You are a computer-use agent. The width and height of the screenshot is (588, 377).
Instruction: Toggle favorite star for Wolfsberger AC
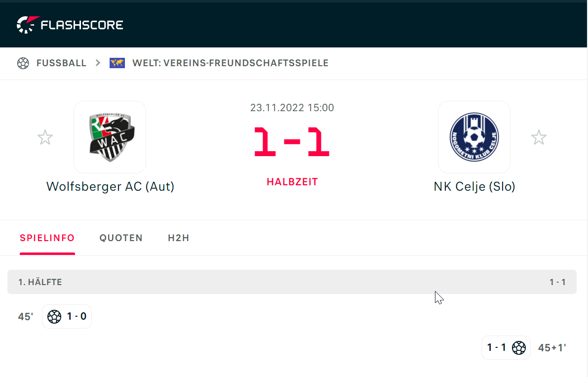(45, 137)
